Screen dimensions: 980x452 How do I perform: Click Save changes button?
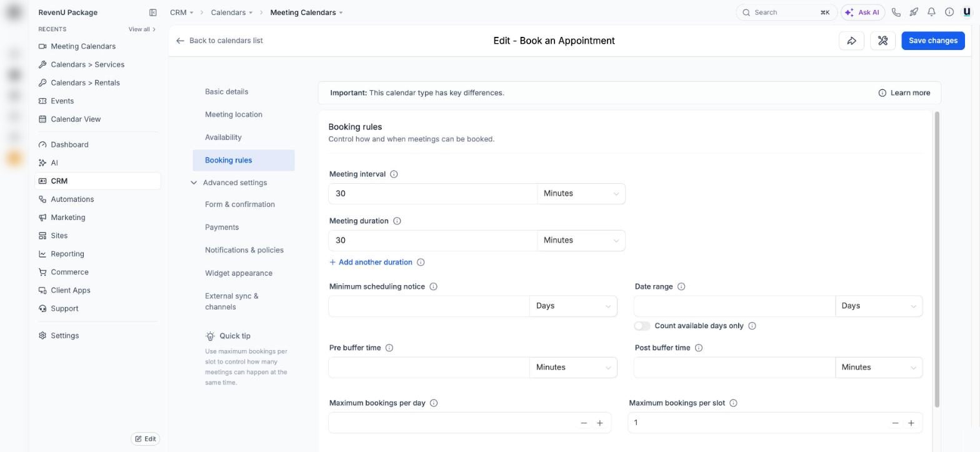[932, 41]
